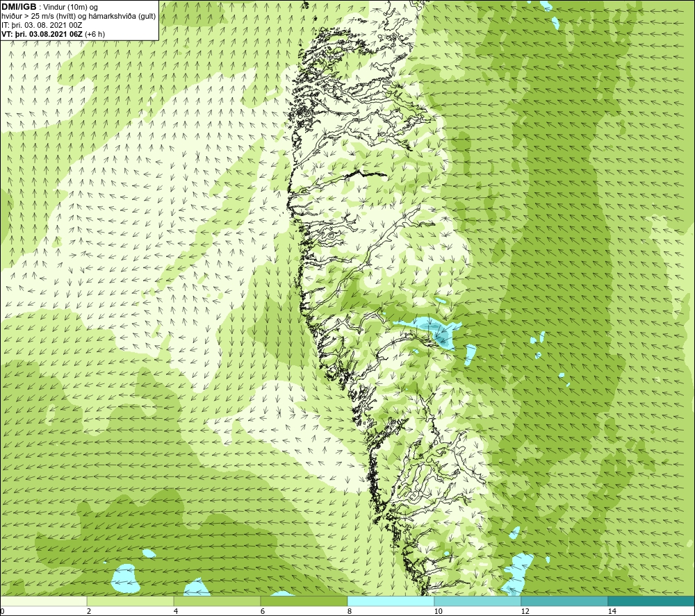695x616 pixels.
Task: Click the '10' scale label on the color bar
Action: pyautogui.click(x=439, y=611)
